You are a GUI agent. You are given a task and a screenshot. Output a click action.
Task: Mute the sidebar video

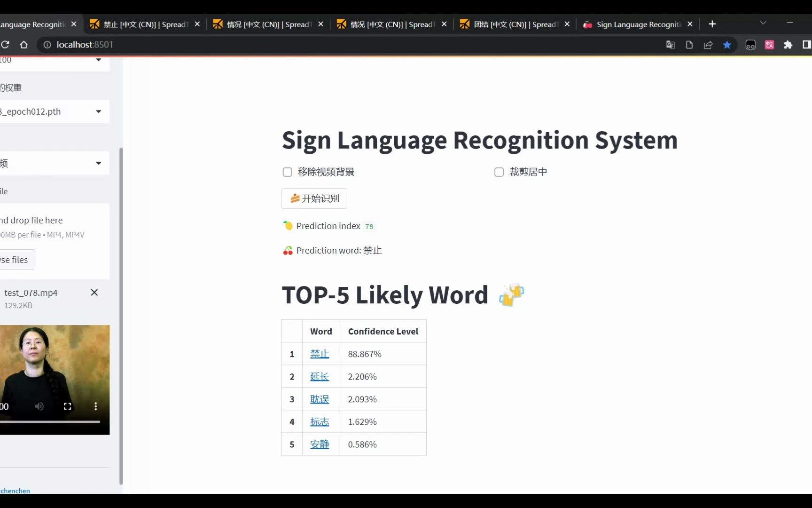point(39,406)
